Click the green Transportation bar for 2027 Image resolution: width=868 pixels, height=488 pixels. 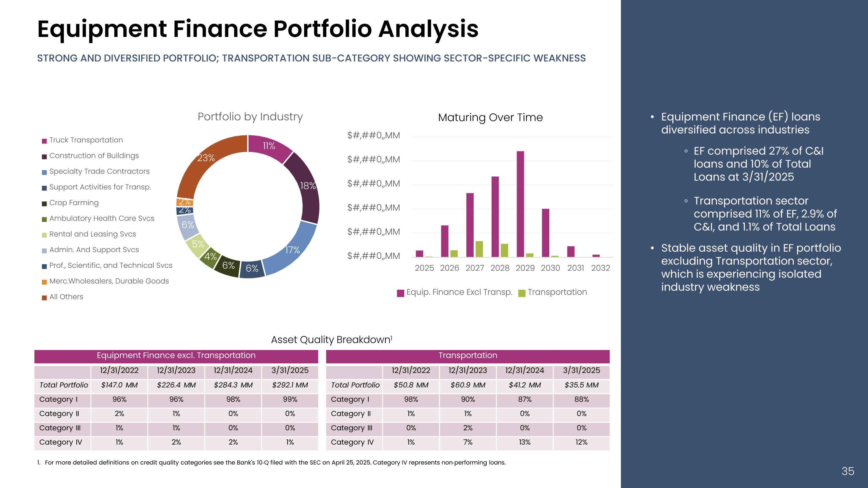coord(479,249)
